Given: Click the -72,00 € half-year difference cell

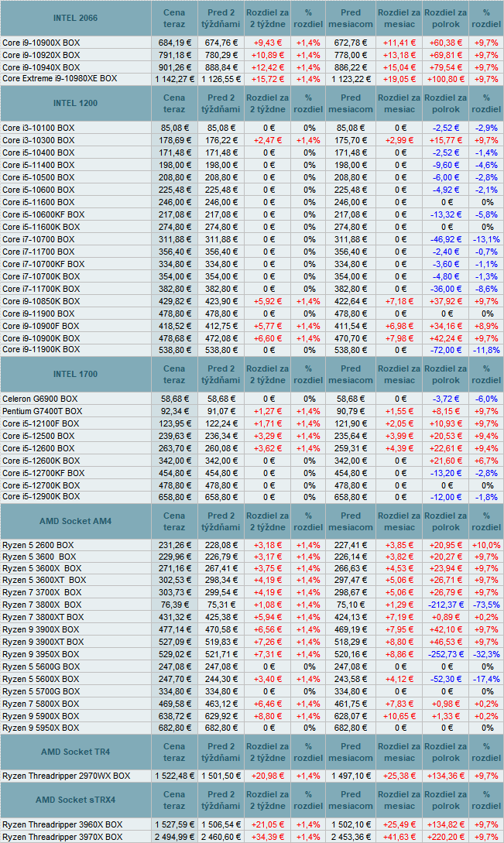Looking at the screenshot, I should tap(446, 350).
